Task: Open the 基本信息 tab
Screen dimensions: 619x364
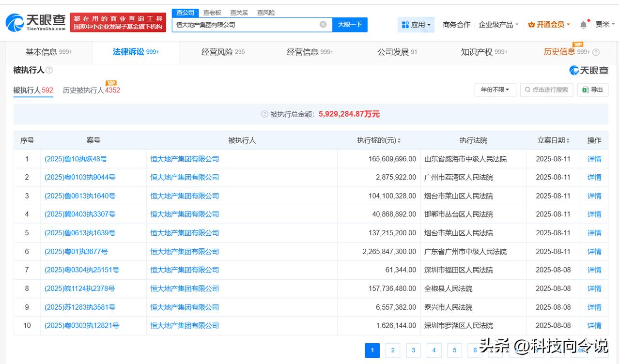Action: [x=49, y=52]
